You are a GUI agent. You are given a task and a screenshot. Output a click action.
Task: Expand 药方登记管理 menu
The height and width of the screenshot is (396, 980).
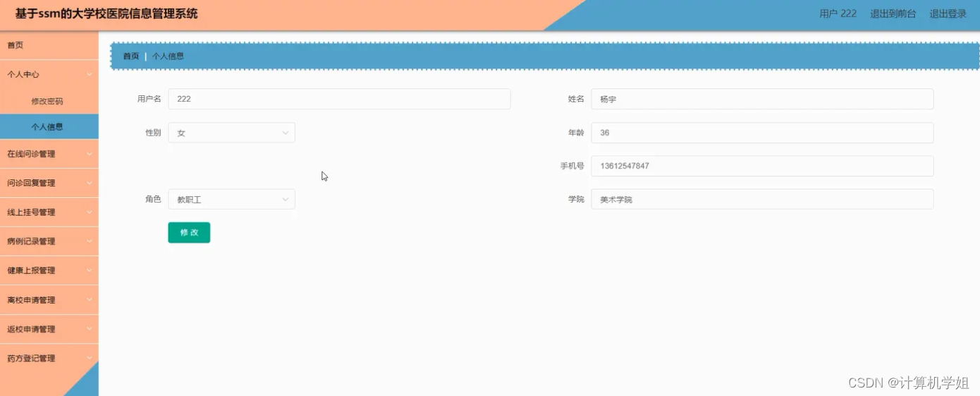coord(49,359)
